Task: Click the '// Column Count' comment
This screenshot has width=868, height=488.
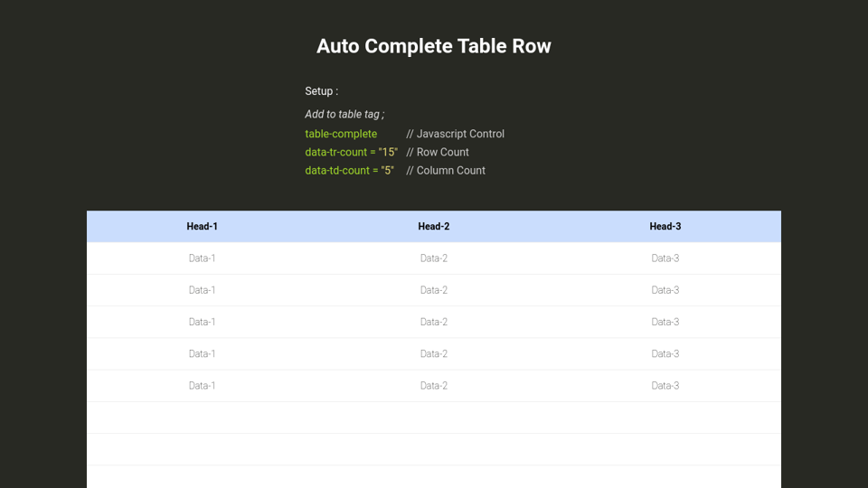Action: [446, 170]
